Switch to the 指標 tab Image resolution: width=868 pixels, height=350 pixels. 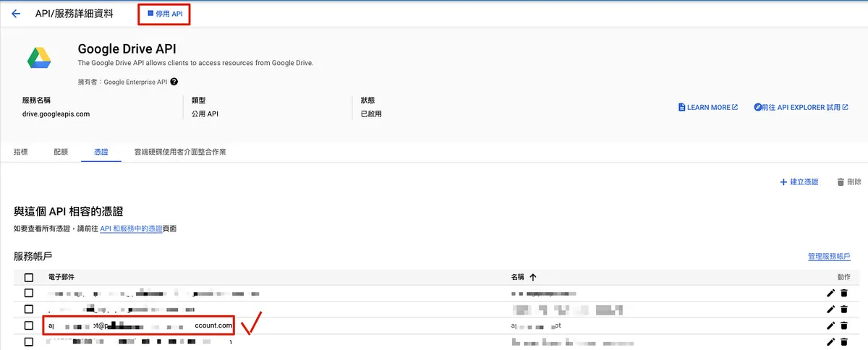21,152
